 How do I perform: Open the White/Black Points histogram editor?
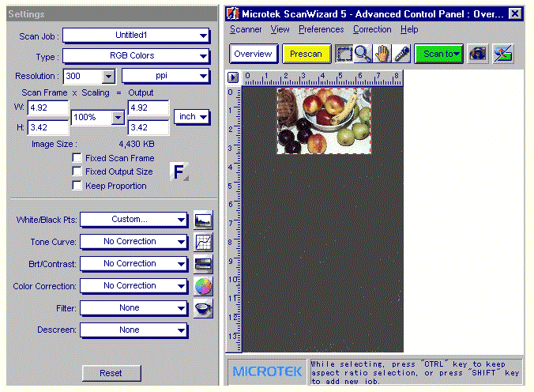[203, 220]
